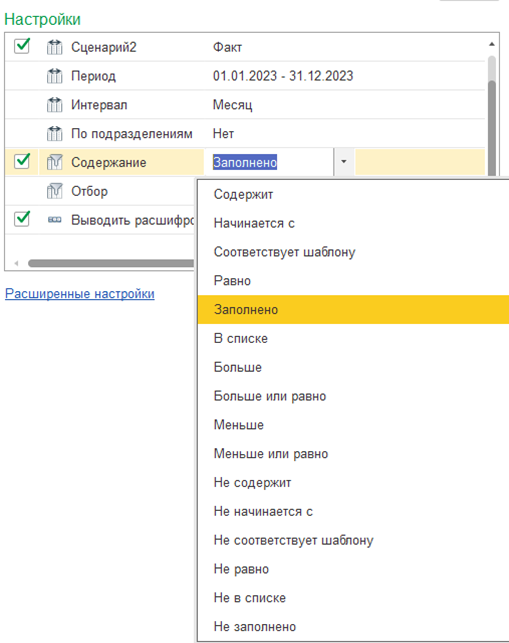Click the parameter icon beside Период
This screenshot has width=509, height=643.
54,76
